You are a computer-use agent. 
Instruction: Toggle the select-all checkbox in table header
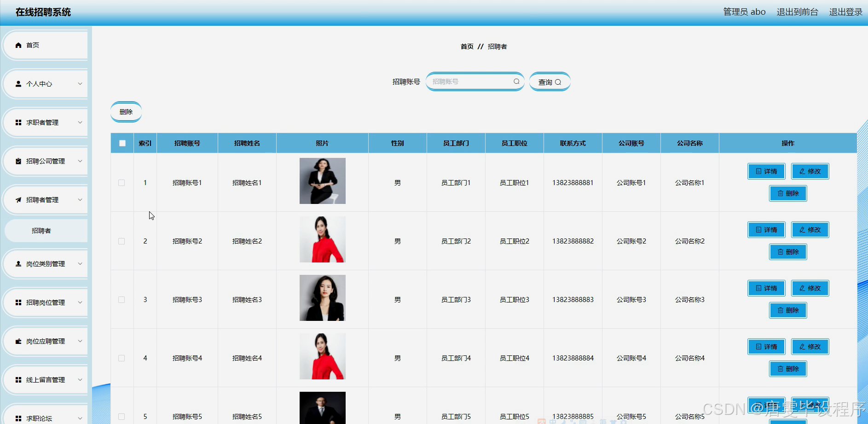[122, 143]
